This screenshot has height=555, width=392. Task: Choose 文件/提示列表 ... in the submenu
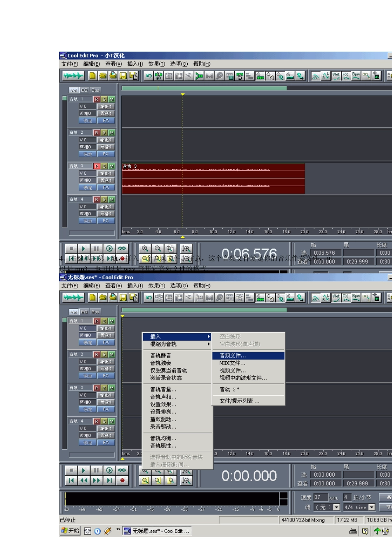point(248,401)
